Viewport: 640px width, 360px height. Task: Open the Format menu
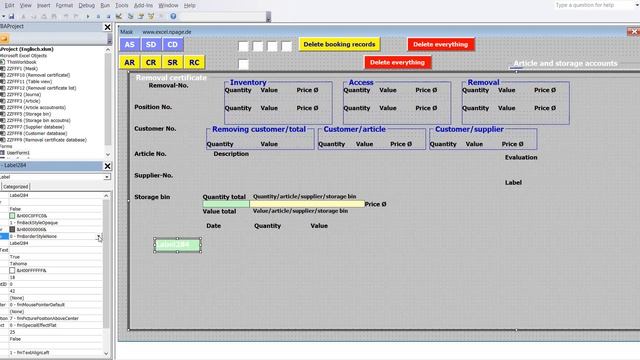click(64, 5)
